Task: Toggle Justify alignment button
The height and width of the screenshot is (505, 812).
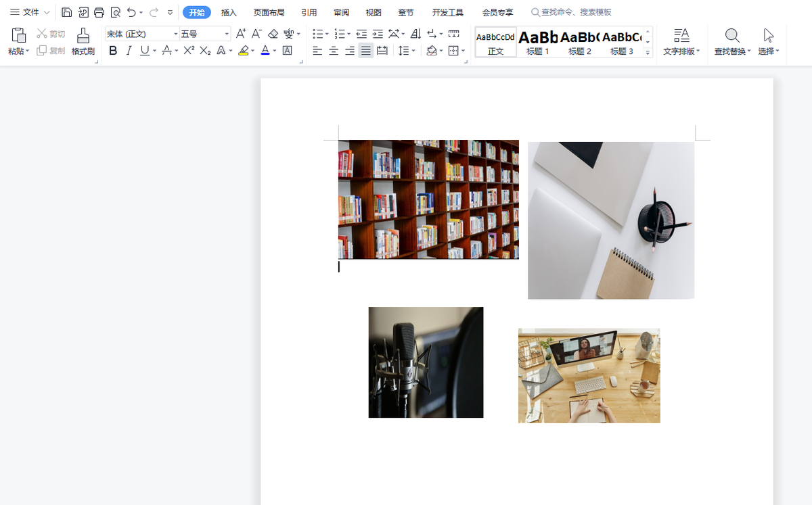Action: (366, 51)
